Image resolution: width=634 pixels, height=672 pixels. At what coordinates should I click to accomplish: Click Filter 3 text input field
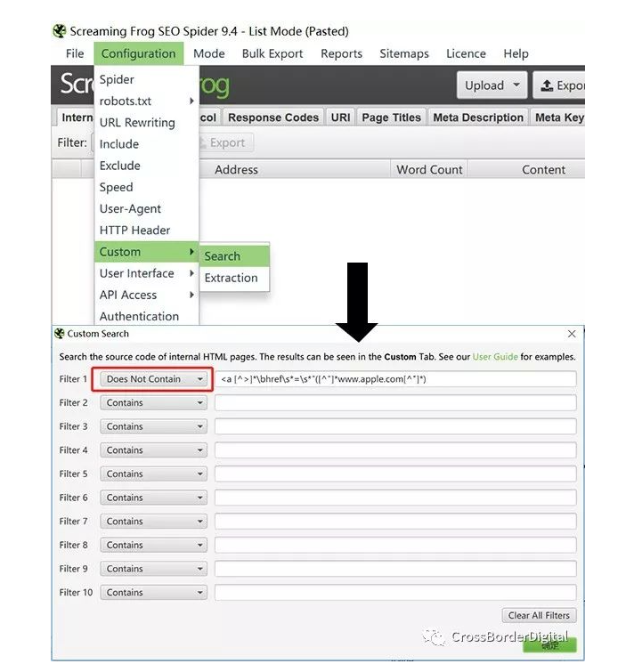(x=395, y=426)
